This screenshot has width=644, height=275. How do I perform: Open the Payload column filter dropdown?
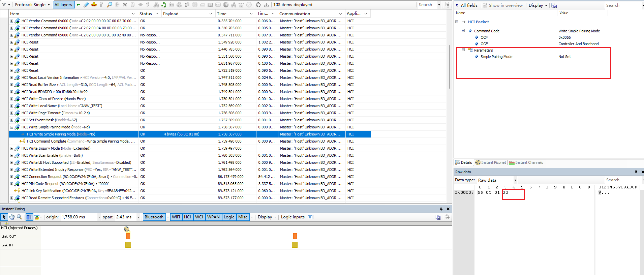click(x=211, y=14)
